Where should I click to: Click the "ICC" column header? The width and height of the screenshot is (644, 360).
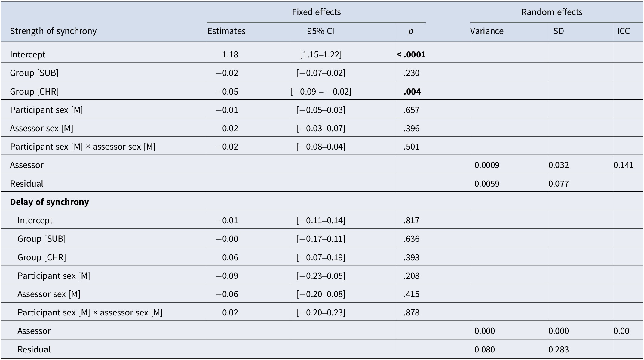(623, 31)
